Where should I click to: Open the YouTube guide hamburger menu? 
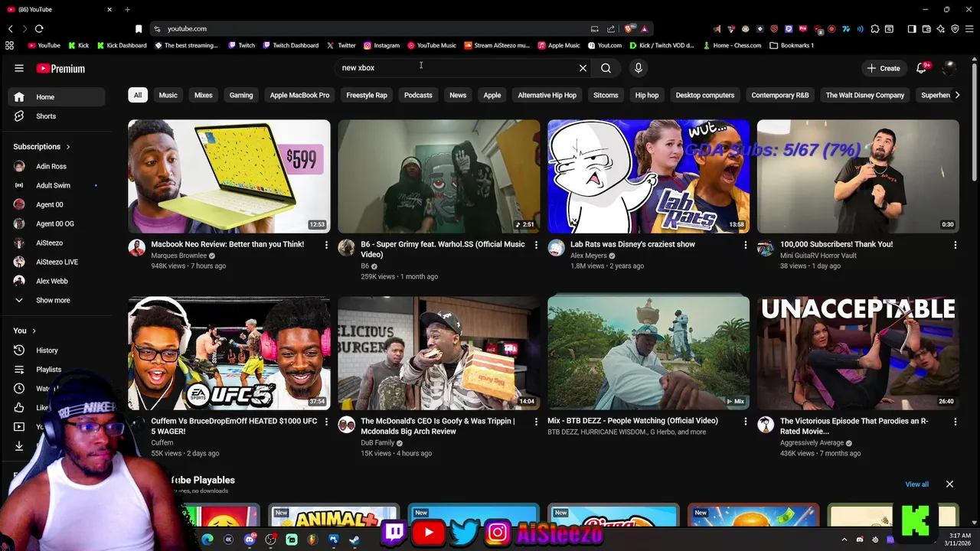(19, 68)
